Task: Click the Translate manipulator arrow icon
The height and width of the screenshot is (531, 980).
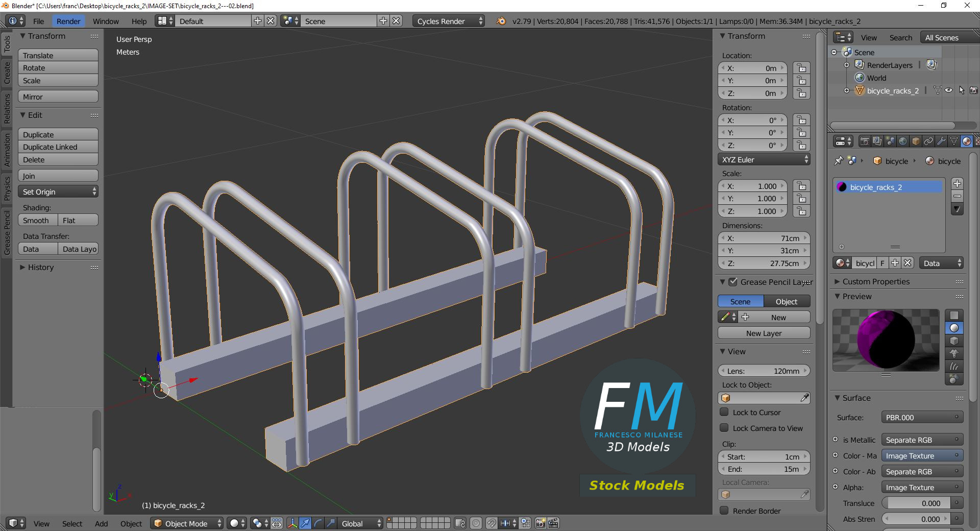Action: pos(305,523)
